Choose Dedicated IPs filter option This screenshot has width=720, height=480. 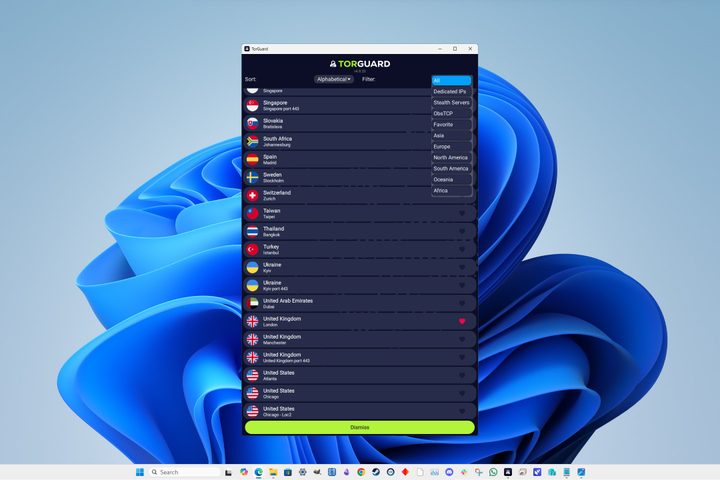(452, 91)
